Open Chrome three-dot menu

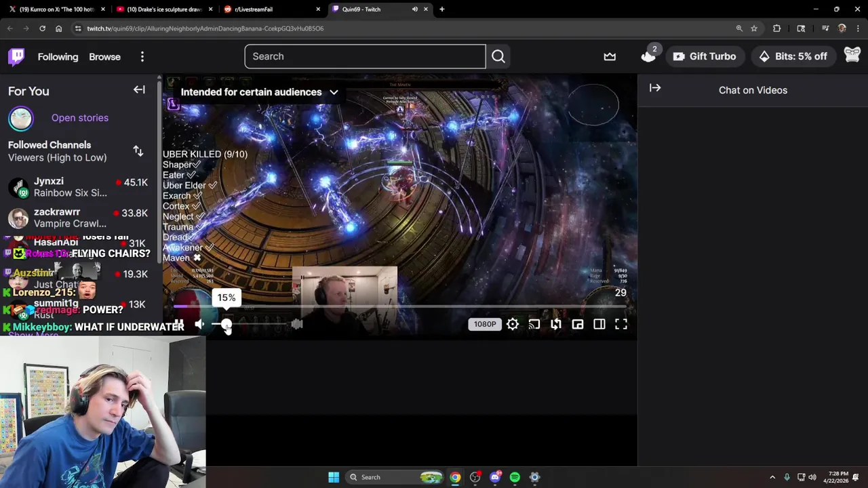858,28
